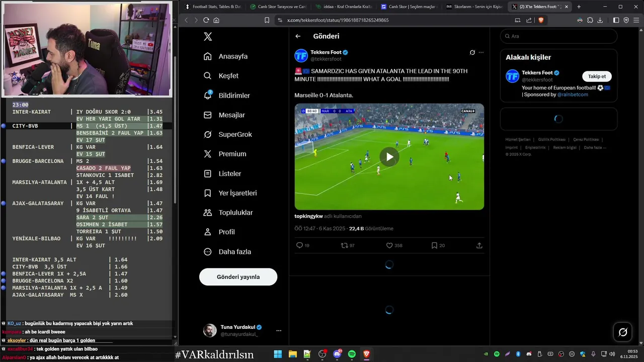
Task: Click the X logo in sidebar
Action: click(208, 37)
